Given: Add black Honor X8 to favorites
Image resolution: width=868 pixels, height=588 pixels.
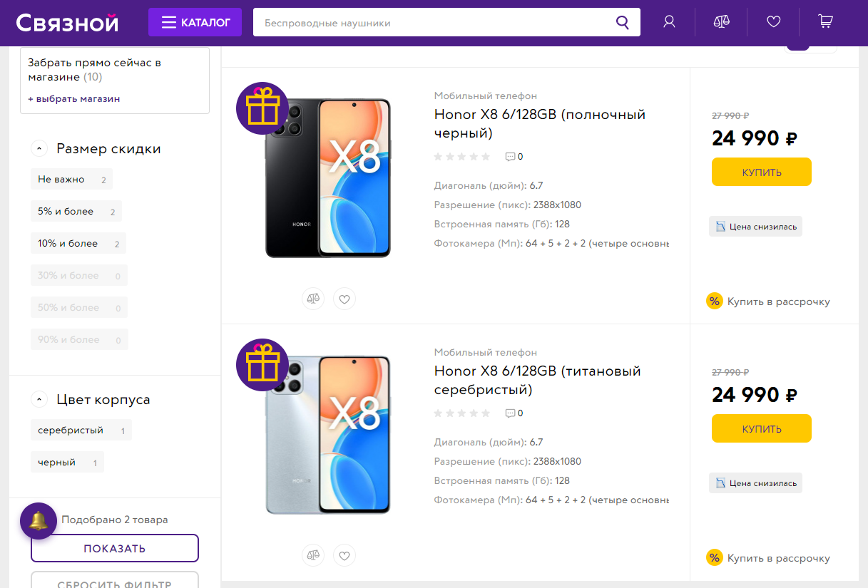Looking at the screenshot, I should (x=344, y=299).
